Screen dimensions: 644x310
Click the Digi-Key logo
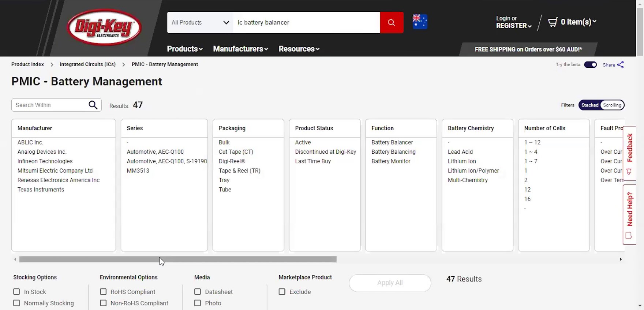(104, 27)
